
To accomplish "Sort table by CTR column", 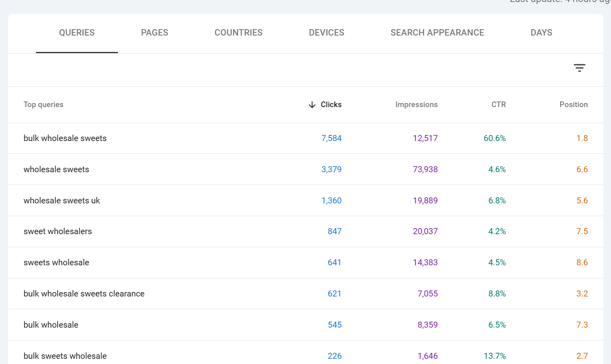I will click(x=498, y=105).
